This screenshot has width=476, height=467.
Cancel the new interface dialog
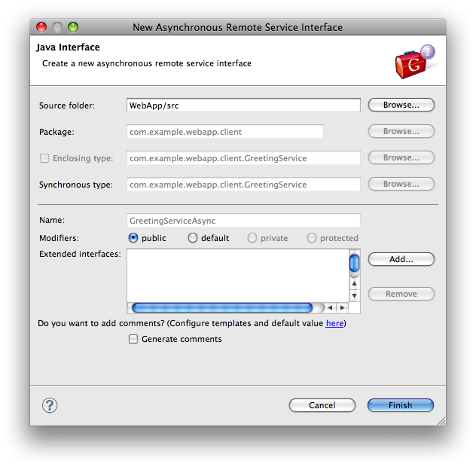pyautogui.click(x=322, y=405)
